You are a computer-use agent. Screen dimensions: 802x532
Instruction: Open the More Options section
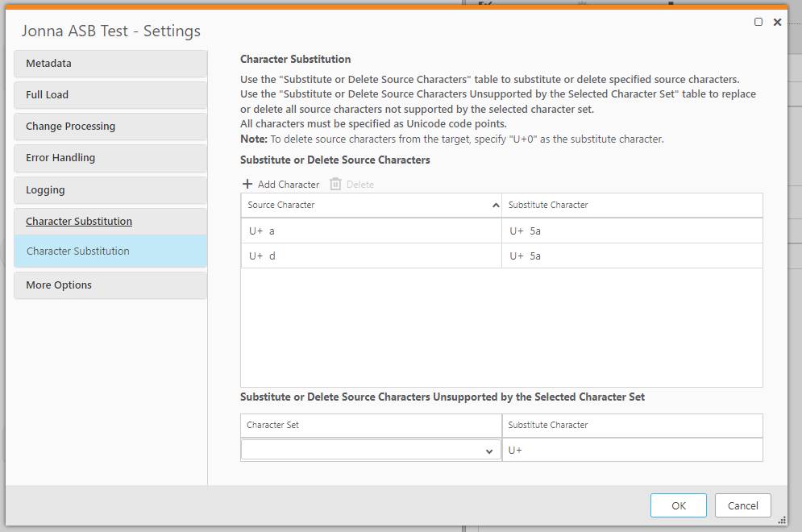point(56,285)
